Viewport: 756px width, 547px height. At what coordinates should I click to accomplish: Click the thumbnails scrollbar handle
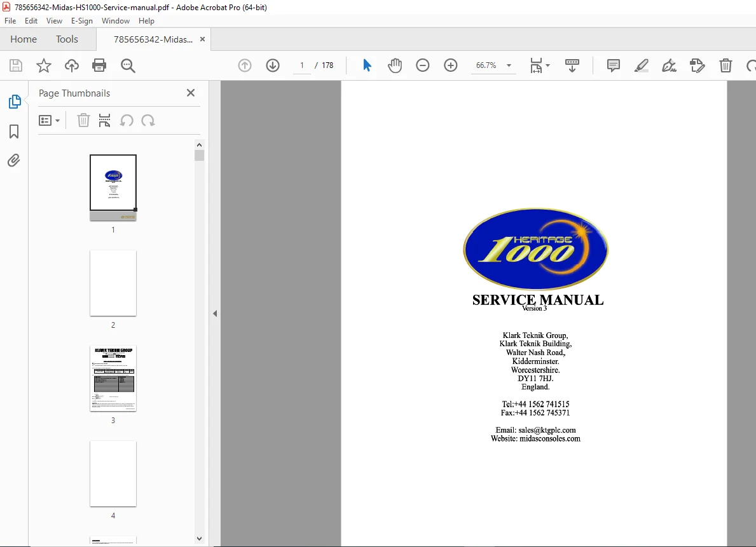(x=199, y=155)
